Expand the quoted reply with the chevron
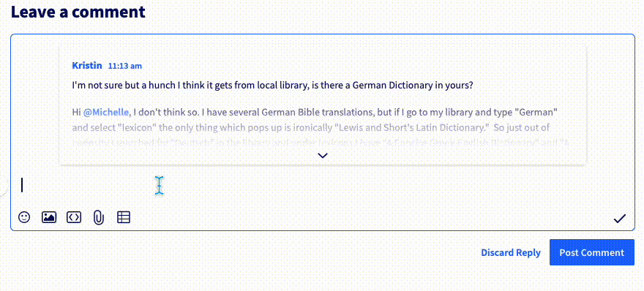Image resolution: width=644 pixels, height=291 pixels. click(323, 155)
